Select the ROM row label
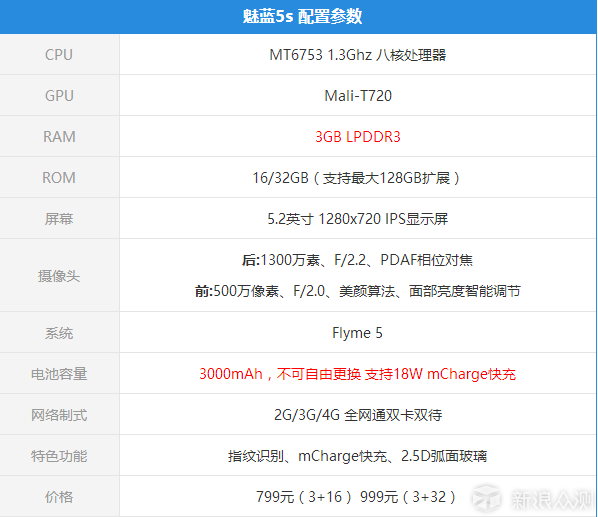598x517 pixels. (x=59, y=178)
